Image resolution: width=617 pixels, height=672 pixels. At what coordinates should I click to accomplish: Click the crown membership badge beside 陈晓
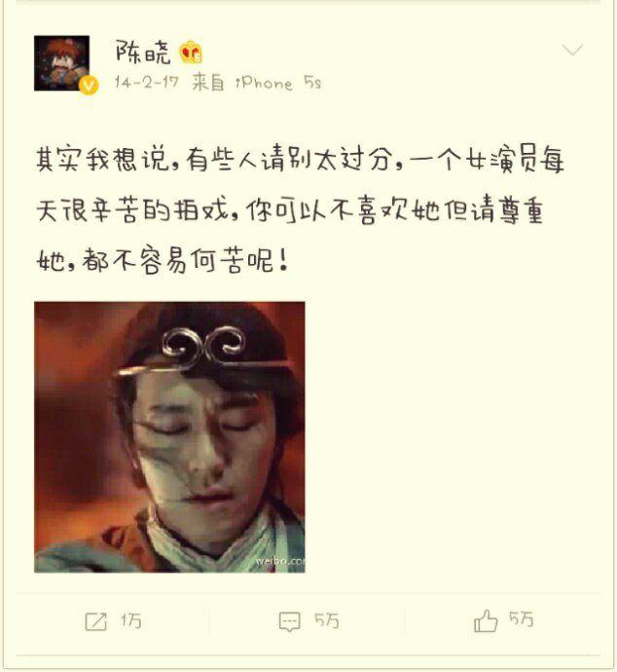[x=191, y=53]
